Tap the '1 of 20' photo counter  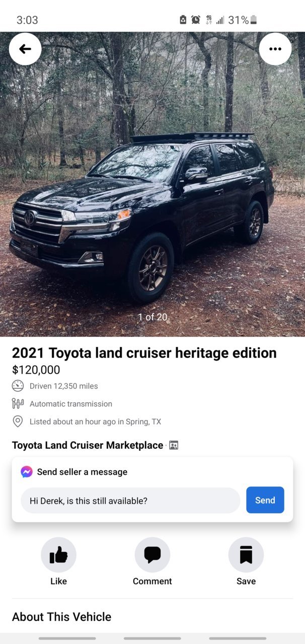point(152,317)
